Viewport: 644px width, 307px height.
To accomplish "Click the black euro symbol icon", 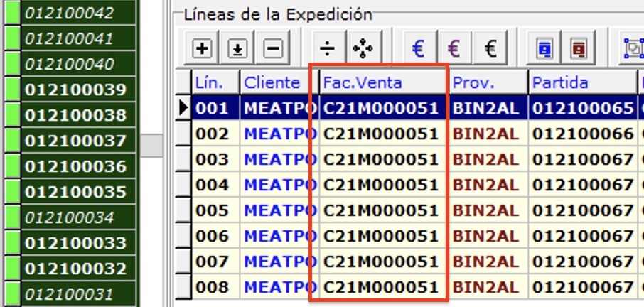I will tap(490, 48).
